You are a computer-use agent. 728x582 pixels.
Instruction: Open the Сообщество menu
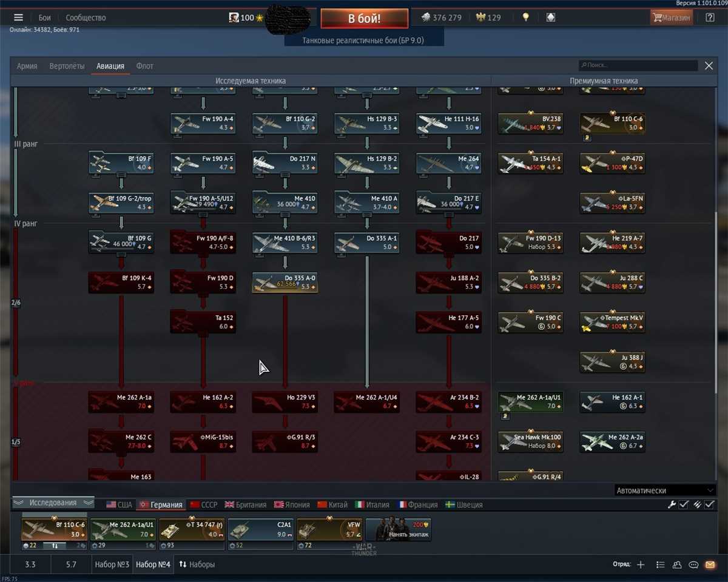[86, 18]
